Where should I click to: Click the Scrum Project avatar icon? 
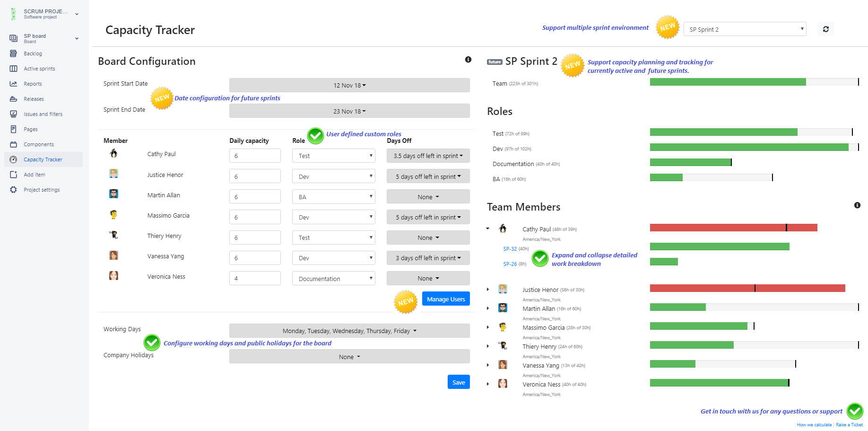tap(13, 14)
